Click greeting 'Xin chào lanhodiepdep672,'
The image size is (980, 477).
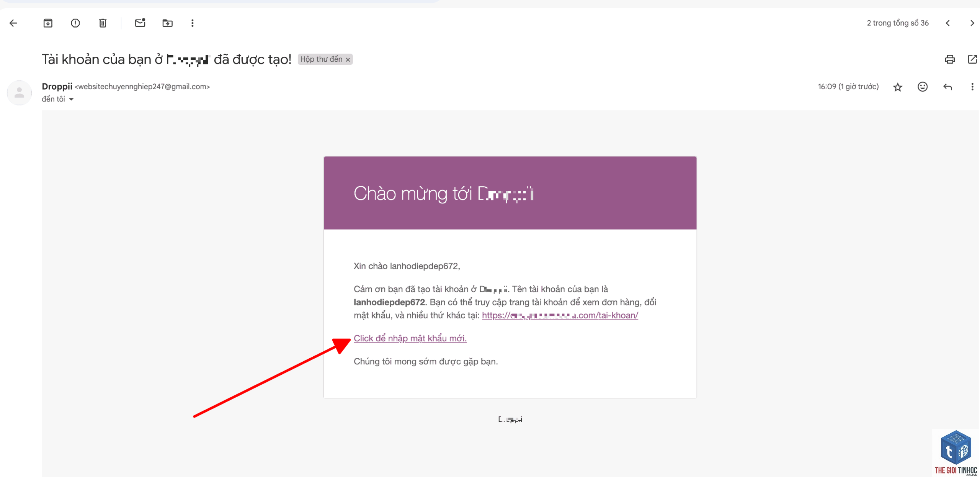click(407, 266)
